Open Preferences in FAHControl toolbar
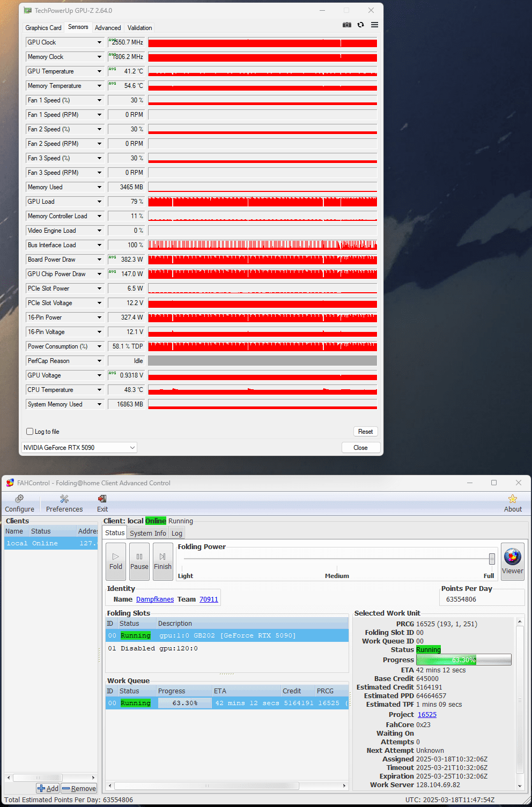Viewport: 532px width, 807px height. coord(64,504)
